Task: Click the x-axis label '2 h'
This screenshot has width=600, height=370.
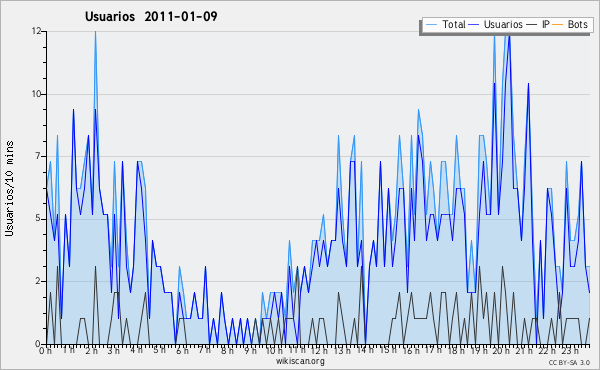Action: coord(91,351)
